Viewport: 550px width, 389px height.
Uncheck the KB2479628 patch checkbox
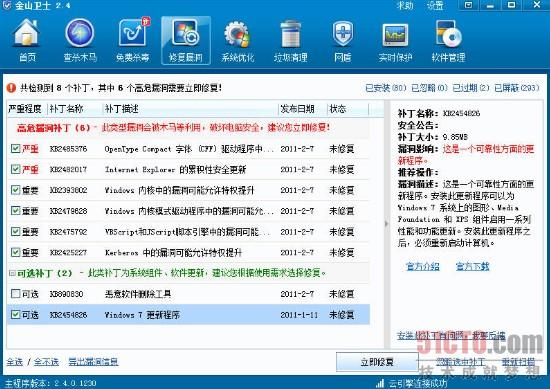15,211
